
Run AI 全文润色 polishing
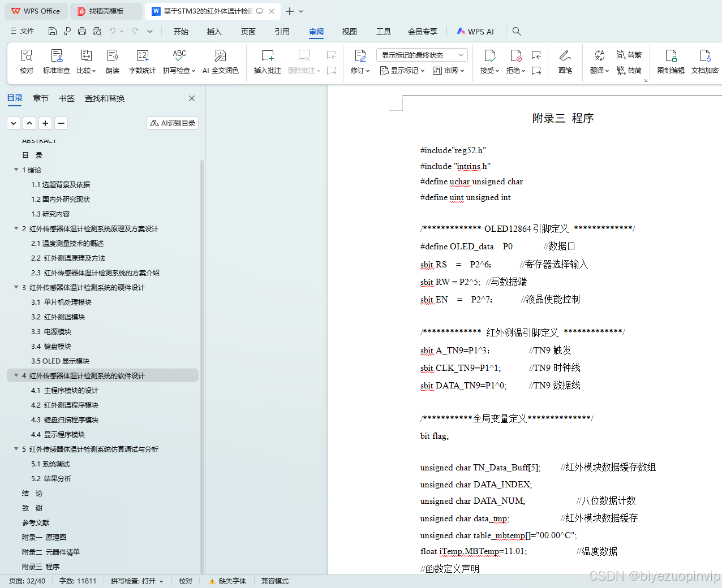point(221,61)
